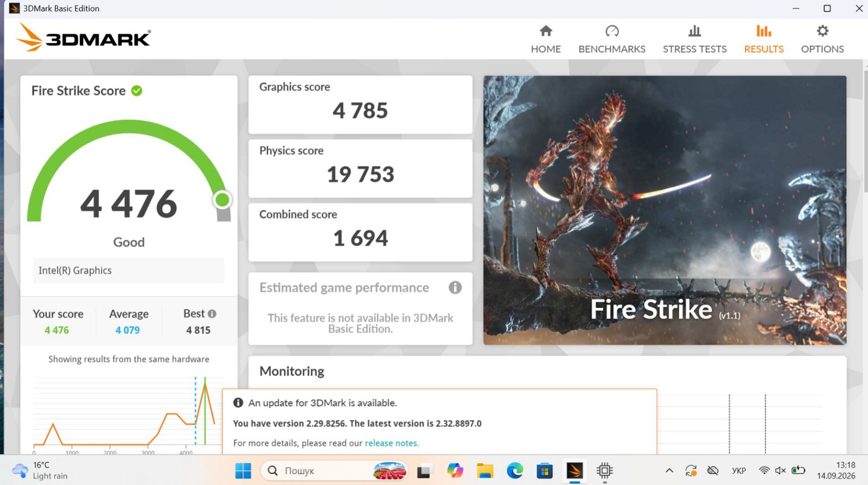868x485 pixels.
Task: Open the clock and date 13:18
Action: [836, 470]
